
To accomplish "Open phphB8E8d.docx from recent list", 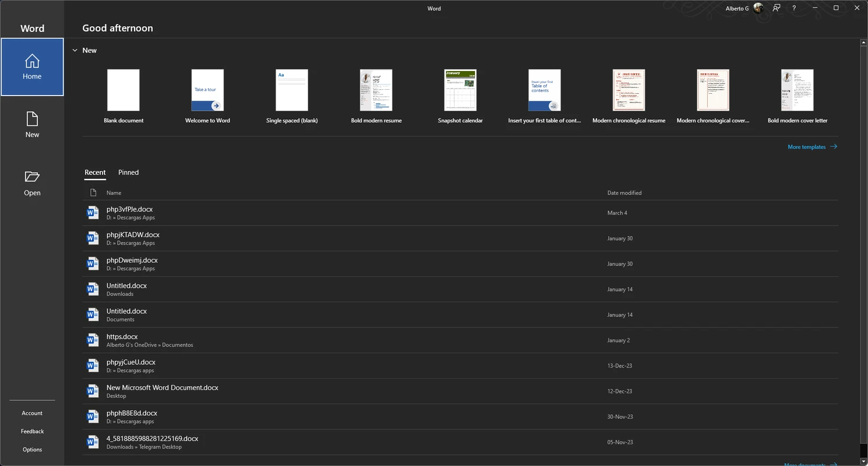I will click(460, 416).
